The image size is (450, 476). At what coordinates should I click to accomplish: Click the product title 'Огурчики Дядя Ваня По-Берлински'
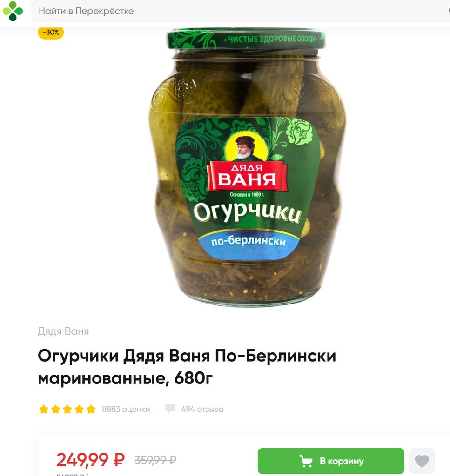coord(187,356)
